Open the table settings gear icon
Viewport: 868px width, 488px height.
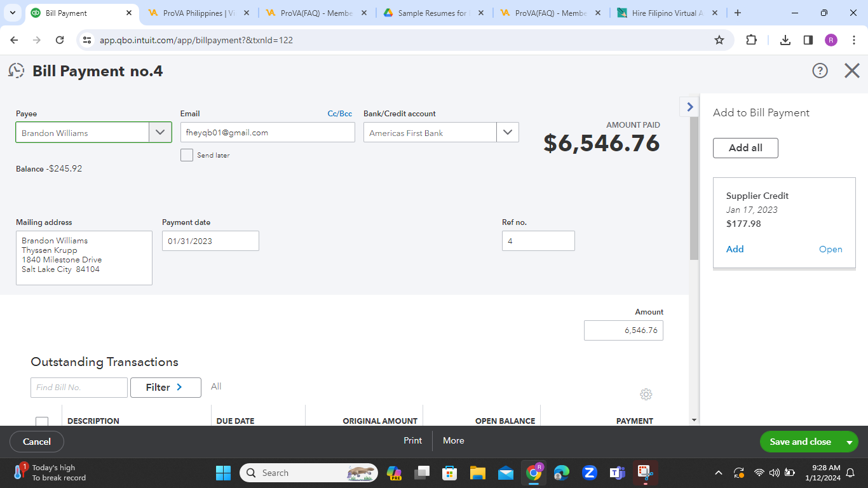point(646,395)
